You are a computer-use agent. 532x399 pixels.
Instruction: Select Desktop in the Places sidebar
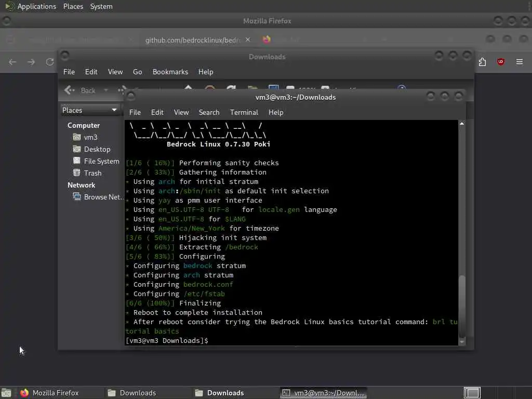[x=97, y=149]
